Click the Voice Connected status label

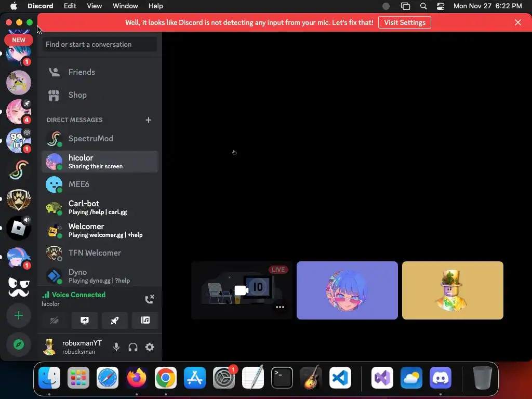(x=78, y=295)
